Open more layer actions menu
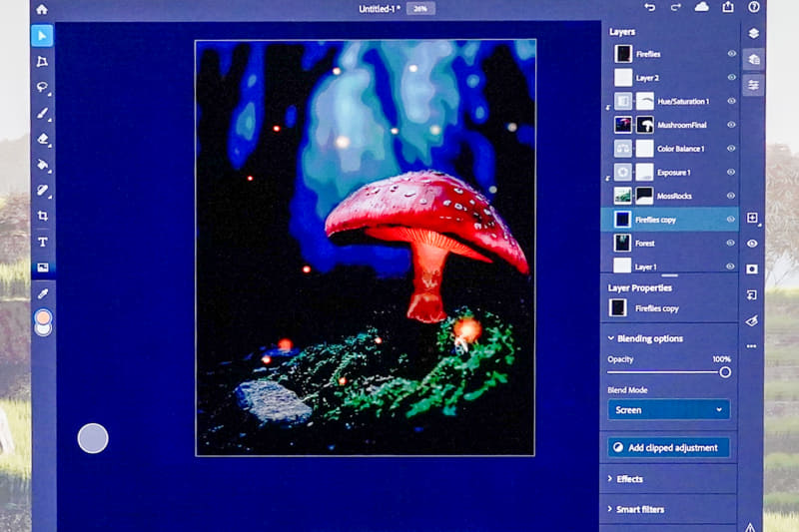Image resolution: width=799 pixels, height=532 pixels. [752, 346]
